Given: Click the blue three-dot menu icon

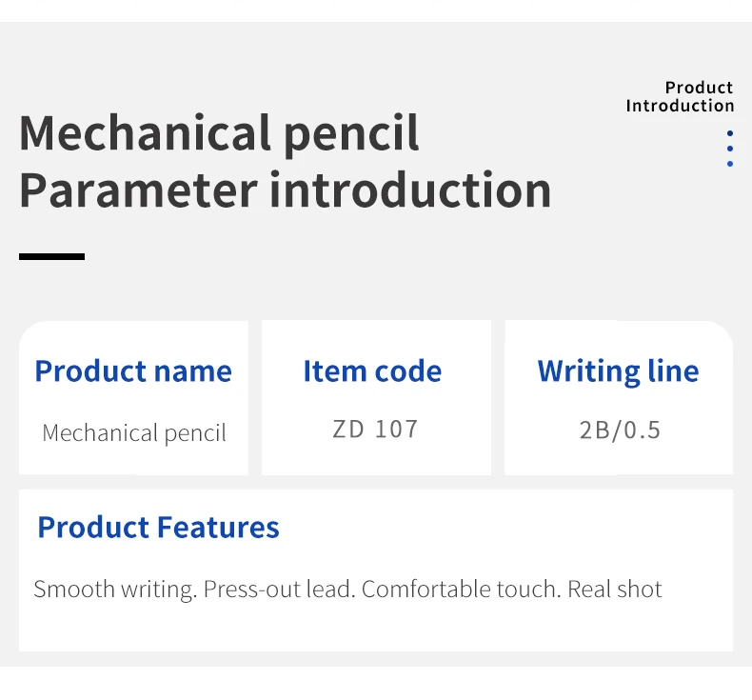Looking at the screenshot, I should click(730, 149).
